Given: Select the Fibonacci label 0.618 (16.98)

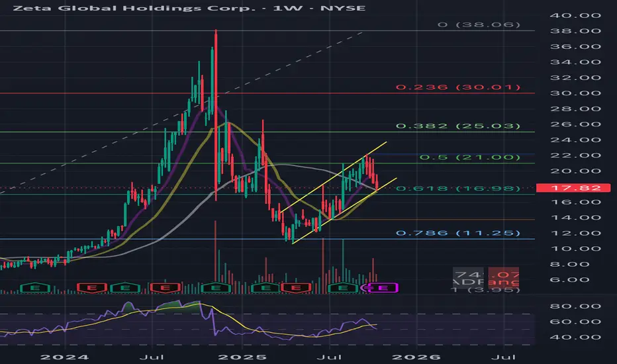Looking at the screenshot, I should pos(458,188).
